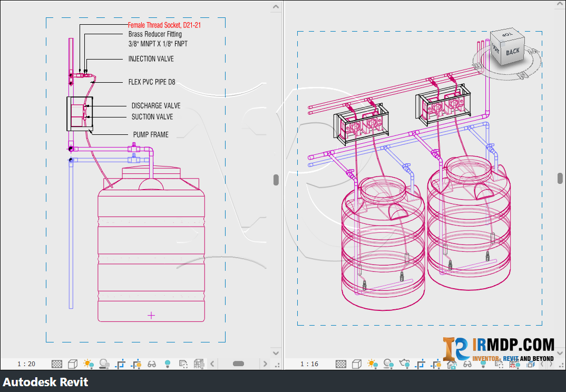Open the 1 : 20 view scale selector
The width and height of the screenshot is (566, 392).
(26, 364)
